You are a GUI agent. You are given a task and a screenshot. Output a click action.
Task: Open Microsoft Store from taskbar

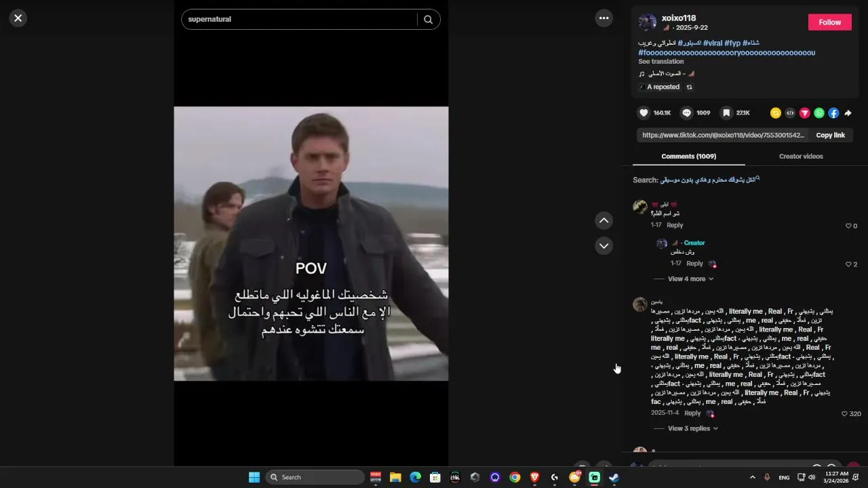pos(435,477)
